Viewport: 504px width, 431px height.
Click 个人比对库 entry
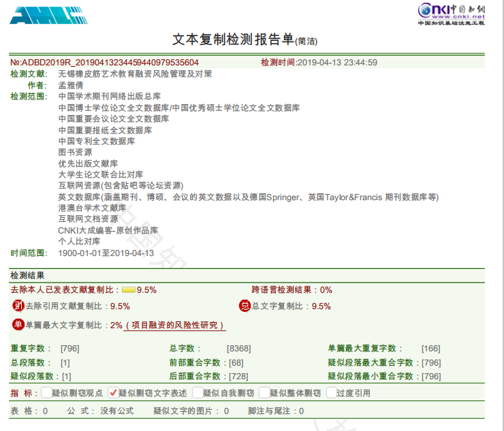[x=80, y=241]
